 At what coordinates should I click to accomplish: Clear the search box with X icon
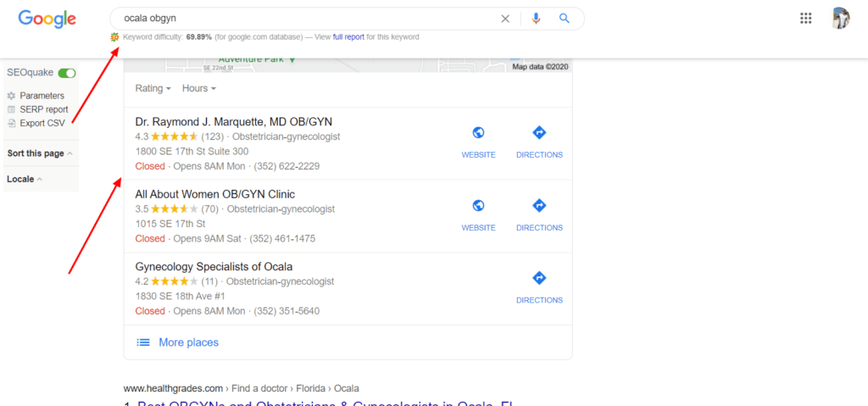coord(505,19)
